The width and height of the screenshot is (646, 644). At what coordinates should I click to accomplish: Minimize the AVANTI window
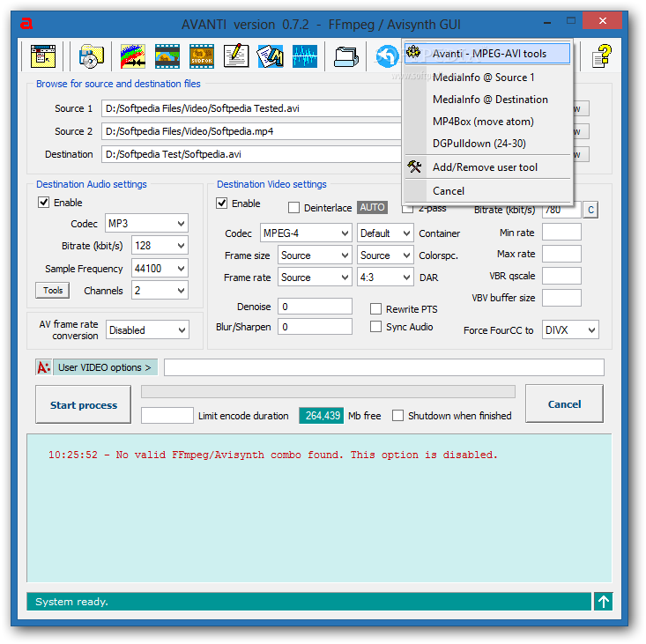(547, 23)
